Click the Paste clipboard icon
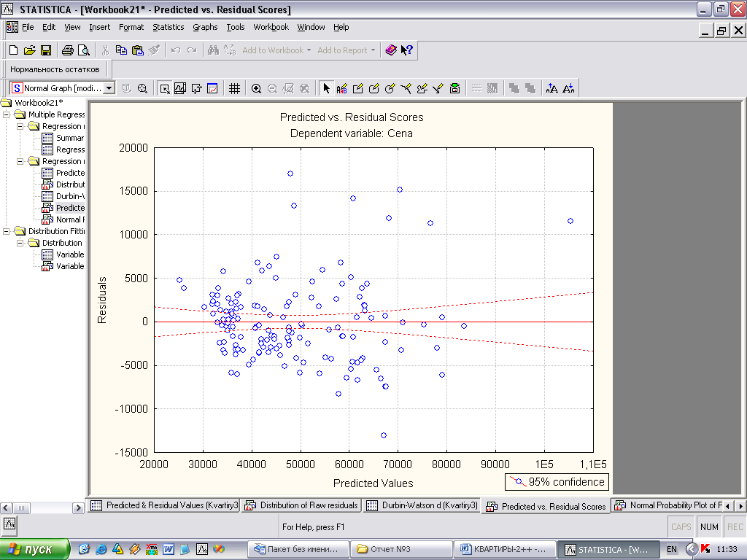This screenshot has height=560, width=747. tap(138, 50)
